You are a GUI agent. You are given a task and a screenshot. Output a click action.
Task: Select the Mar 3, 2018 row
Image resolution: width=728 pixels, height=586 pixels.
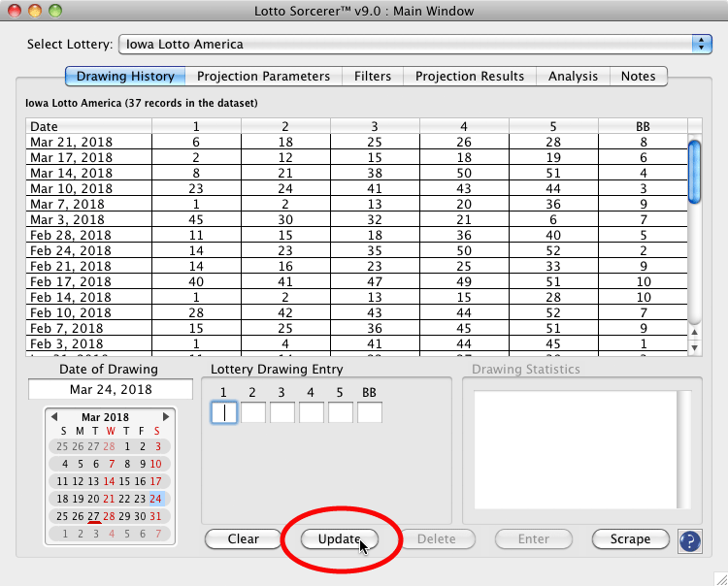click(356, 219)
